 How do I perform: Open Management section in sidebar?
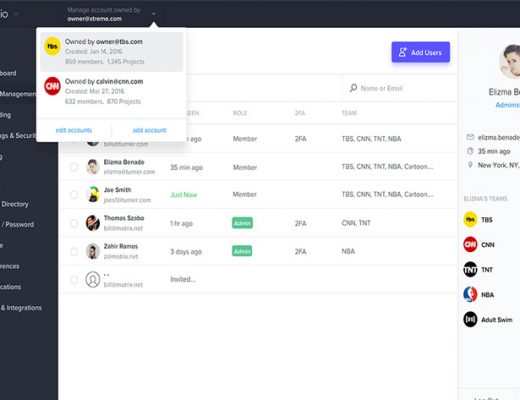pos(17,94)
